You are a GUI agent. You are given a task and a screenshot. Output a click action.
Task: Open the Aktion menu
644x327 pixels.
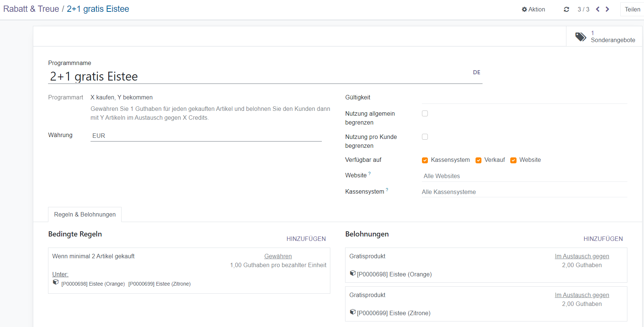tap(533, 9)
